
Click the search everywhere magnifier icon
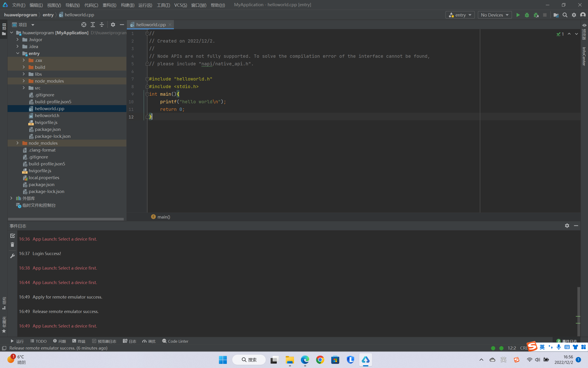565,15
